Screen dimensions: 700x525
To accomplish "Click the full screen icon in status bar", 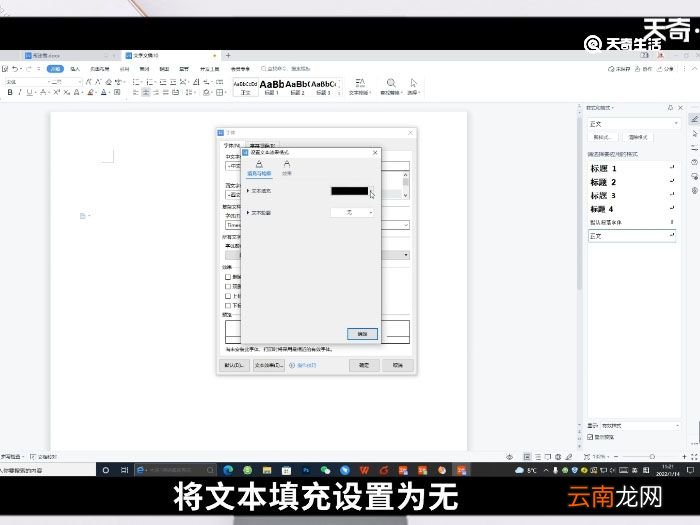I will pos(694,457).
